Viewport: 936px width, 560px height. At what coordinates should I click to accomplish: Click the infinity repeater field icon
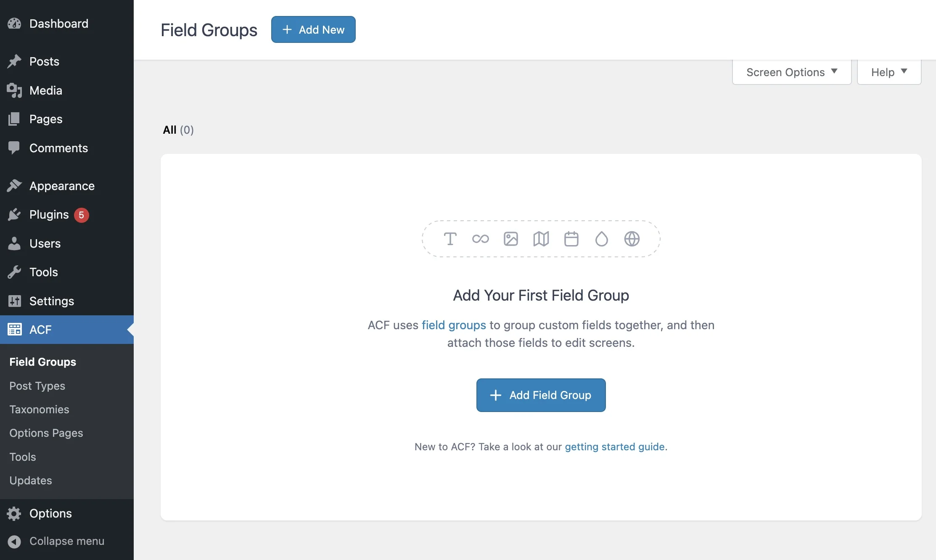481,239
